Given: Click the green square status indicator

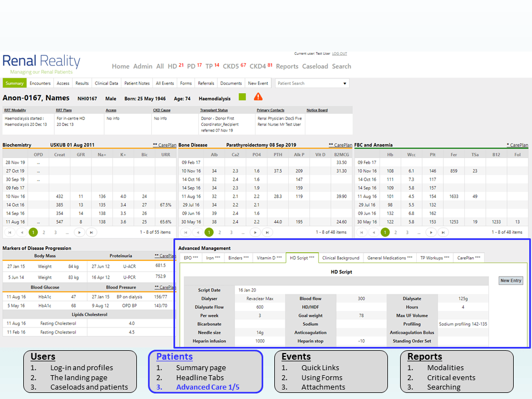Looking at the screenshot, I should click(x=242, y=97).
